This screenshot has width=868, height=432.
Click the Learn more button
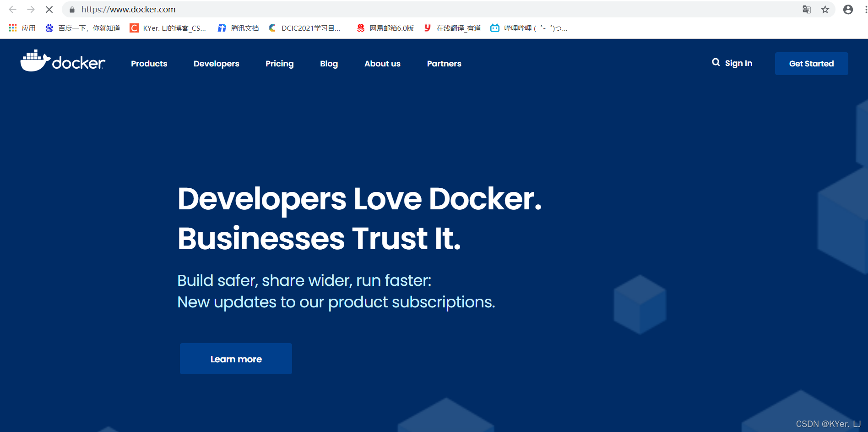click(236, 359)
